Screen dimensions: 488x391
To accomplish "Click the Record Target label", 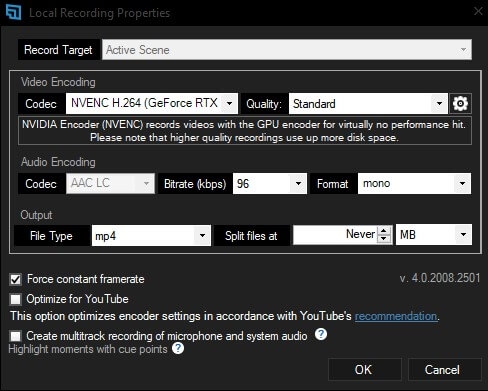I will click(x=58, y=50).
